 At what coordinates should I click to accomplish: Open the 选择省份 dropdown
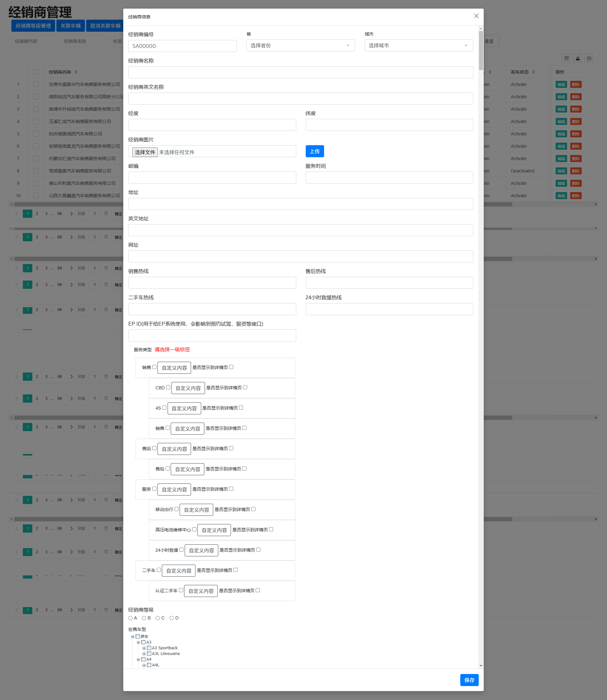tap(300, 45)
